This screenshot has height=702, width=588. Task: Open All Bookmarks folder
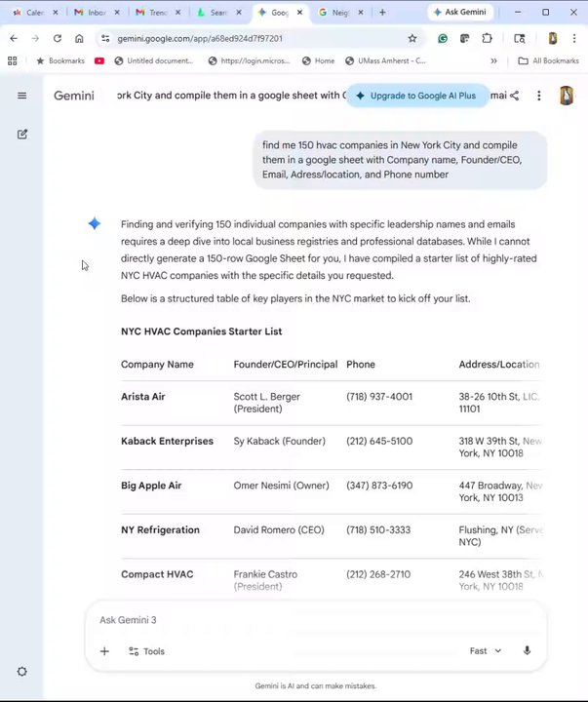(549, 60)
